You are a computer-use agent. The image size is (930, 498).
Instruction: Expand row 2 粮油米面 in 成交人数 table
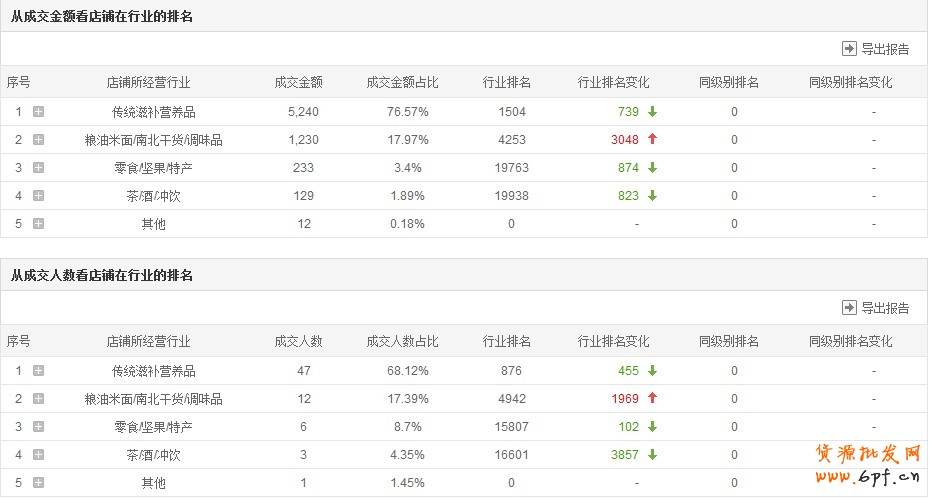38,399
